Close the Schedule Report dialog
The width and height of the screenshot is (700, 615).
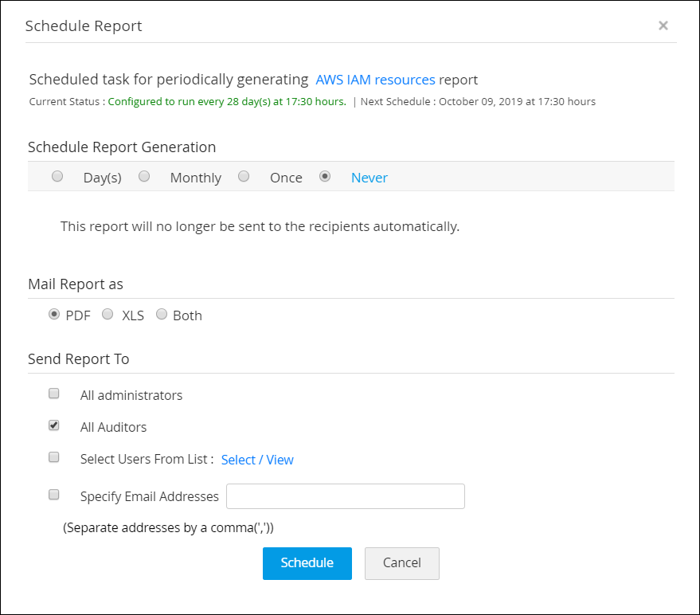coord(663,25)
